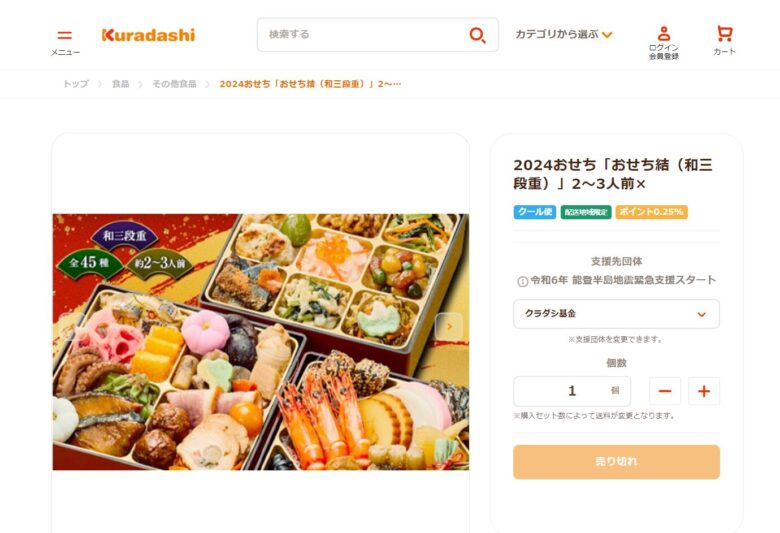Click the 売り切れ button

point(616,462)
